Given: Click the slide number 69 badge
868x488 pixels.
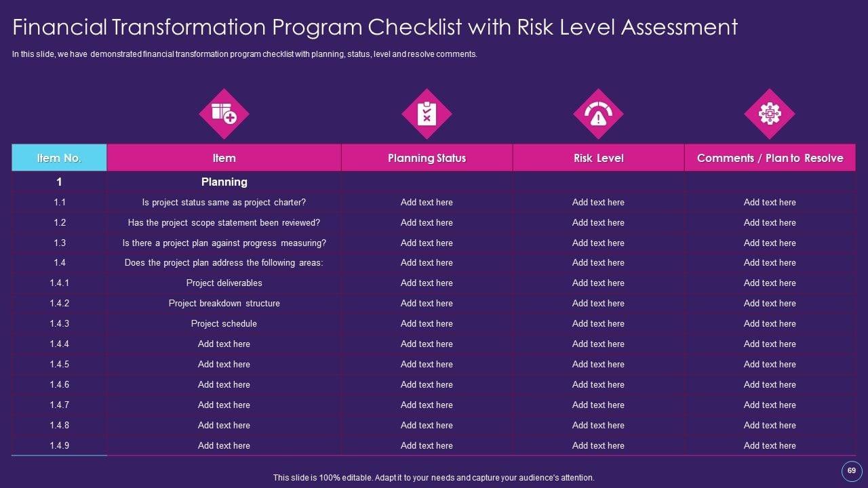Looking at the screenshot, I should [x=851, y=471].
